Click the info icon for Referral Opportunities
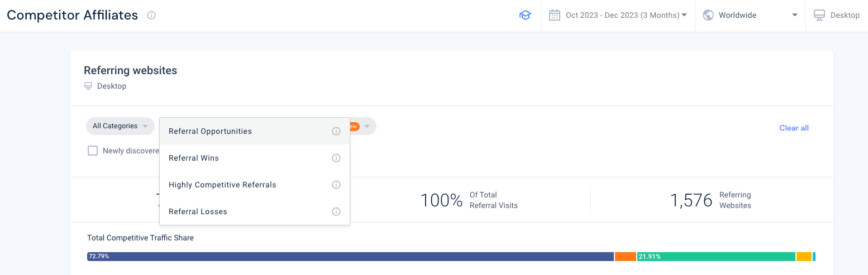Image resolution: width=868 pixels, height=275 pixels. click(336, 132)
